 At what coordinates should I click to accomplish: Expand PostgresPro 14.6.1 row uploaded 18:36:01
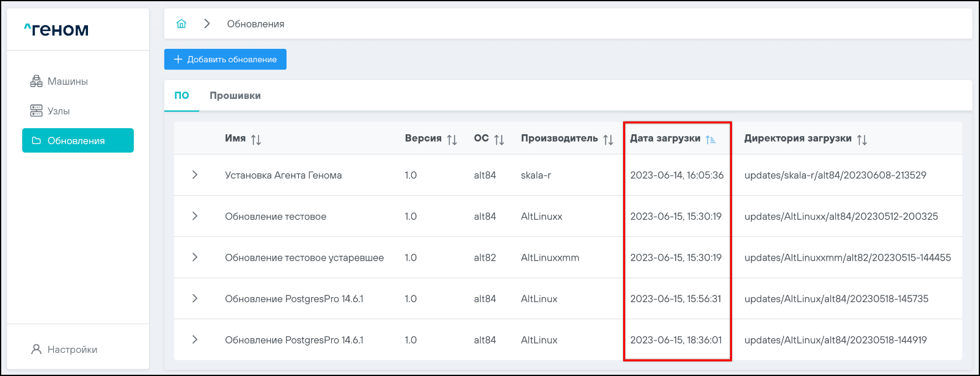click(195, 340)
